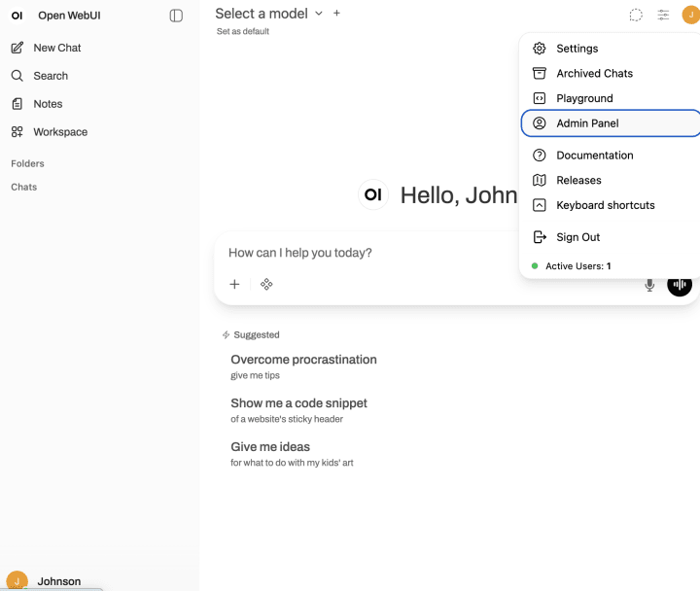Click the Open WebUI logo icon
Image resolution: width=700 pixels, height=591 pixels.
(17, 16)
